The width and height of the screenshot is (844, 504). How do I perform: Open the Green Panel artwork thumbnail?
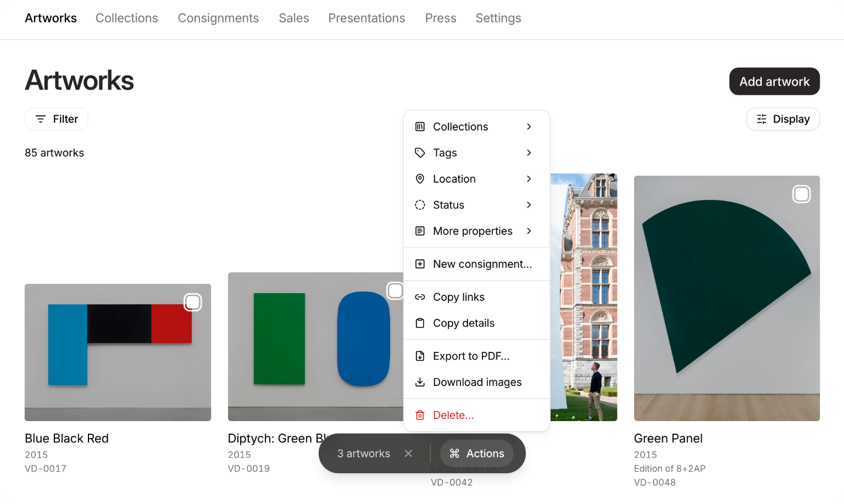click(727, 299)
